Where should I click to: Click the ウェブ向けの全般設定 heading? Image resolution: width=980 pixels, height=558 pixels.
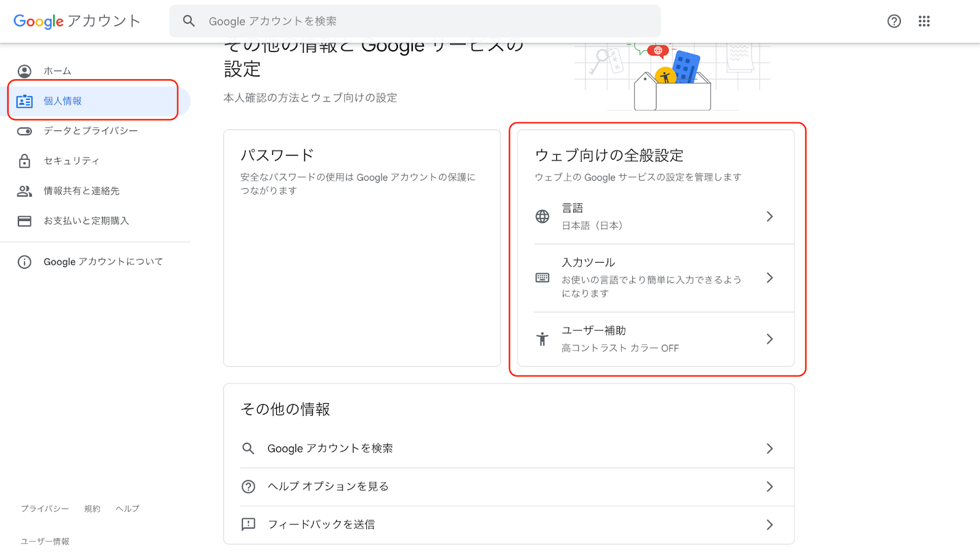click(x=609, y=156)
